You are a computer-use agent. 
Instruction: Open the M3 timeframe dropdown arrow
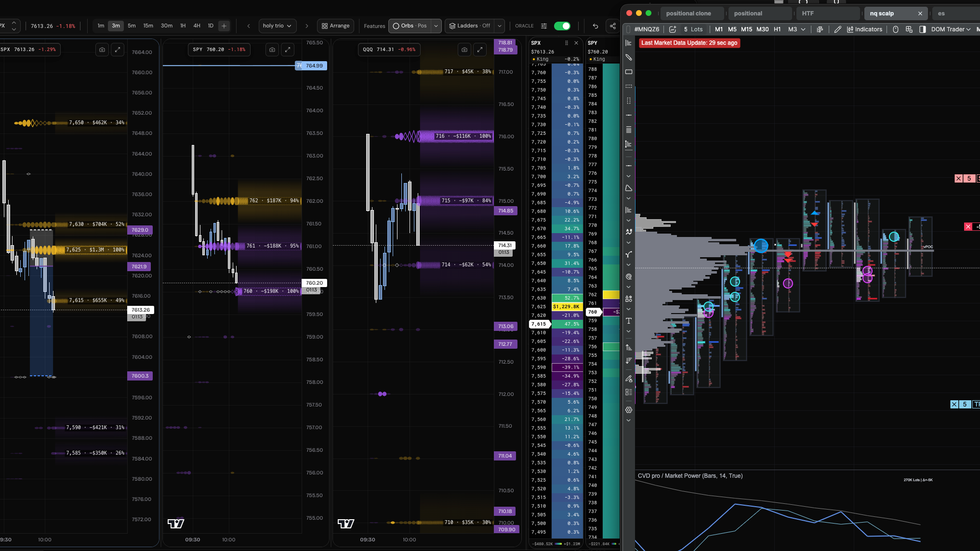(803, 29)
